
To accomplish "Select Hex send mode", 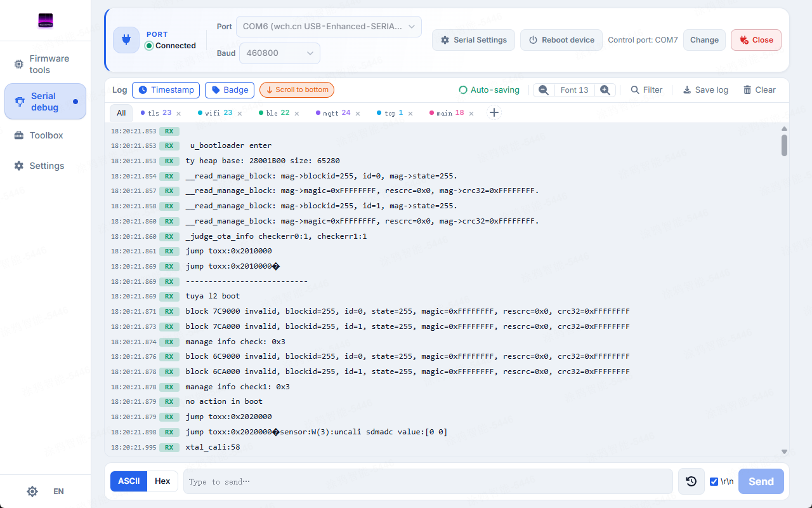I will point(162,481).
